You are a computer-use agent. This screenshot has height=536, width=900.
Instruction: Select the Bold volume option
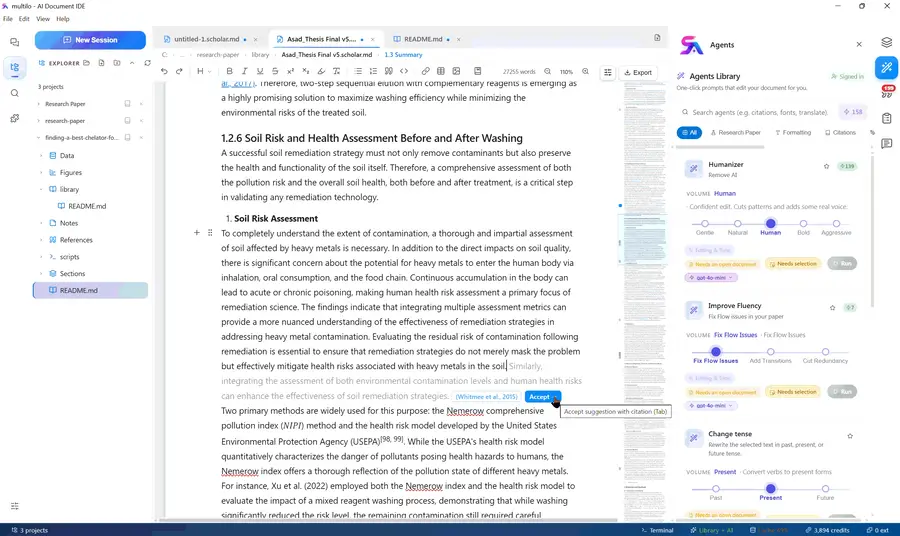pyautogui.click(x=804, y=224)
